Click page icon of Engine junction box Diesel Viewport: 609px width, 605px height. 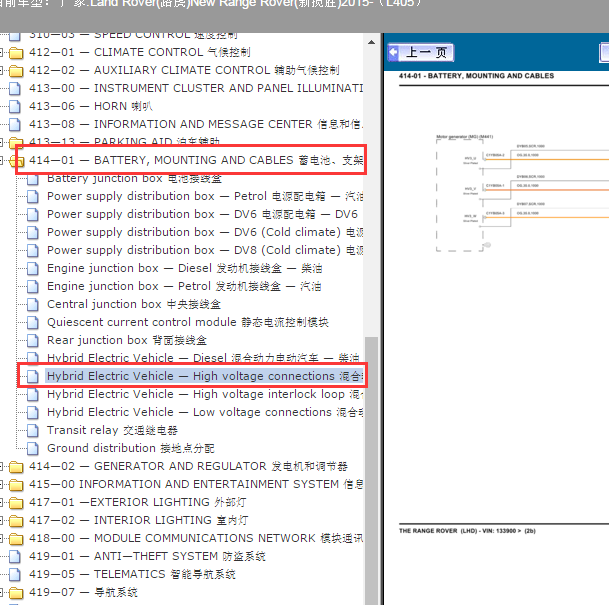[x=33, y=268]
